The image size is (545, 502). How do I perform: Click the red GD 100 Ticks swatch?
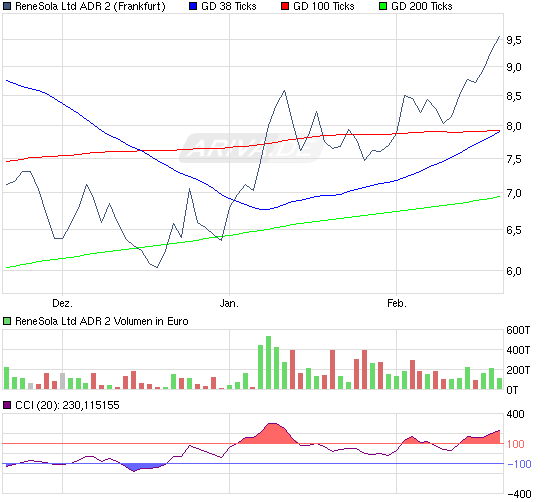[285, 6]
